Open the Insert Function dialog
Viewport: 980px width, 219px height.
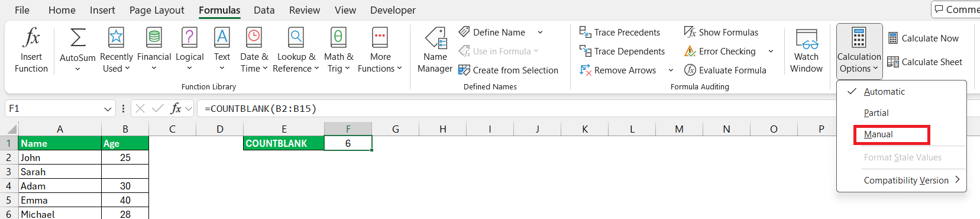pyautogui.click(x=31, y=50)
